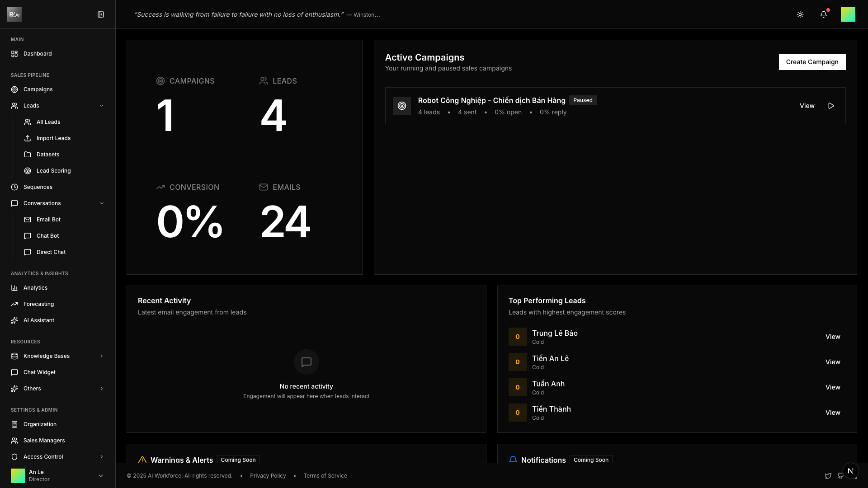Open the AI Assistant sidebar item
Image resolution: width=868 pixels, height=488 pixels.
click(x=39, y=320)
